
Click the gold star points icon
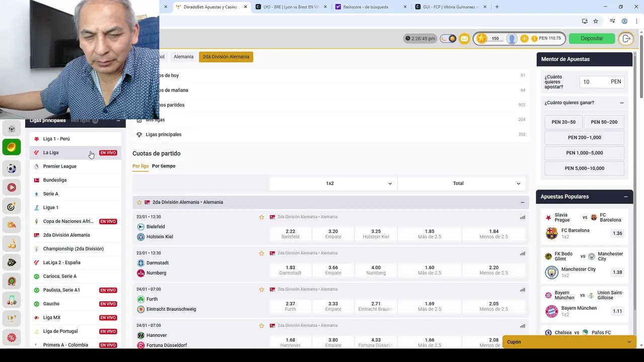click(482, 39)
